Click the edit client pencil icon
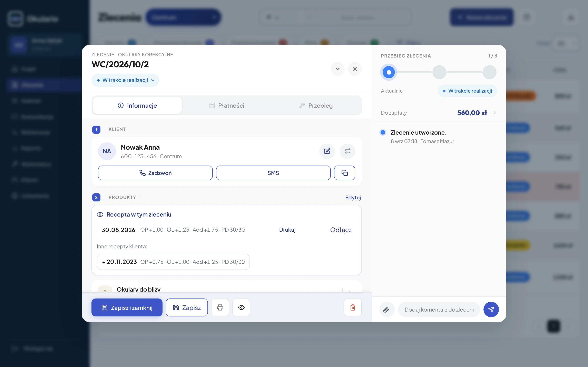Viewport: 588px width, 367px height. [x=327, y=151]
